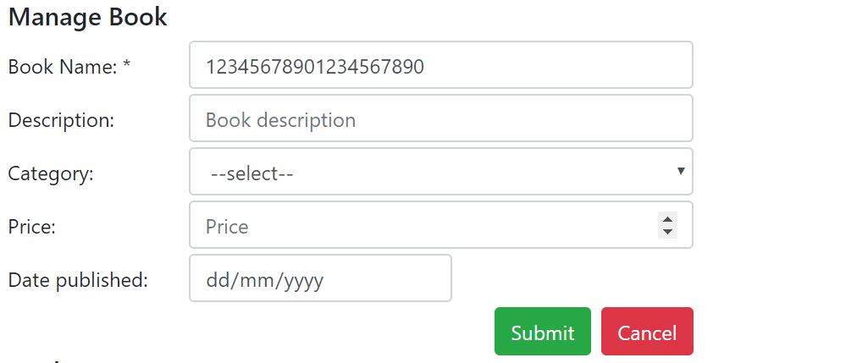Click the "Date published:" label
The image size is (868, 363).
(x=78, y=280)
